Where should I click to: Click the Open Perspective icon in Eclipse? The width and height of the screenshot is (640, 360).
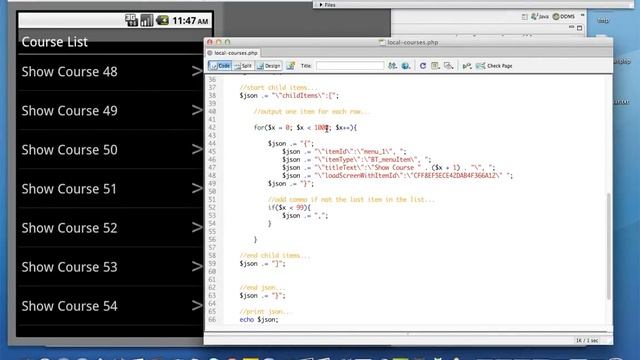coord(524,17)
